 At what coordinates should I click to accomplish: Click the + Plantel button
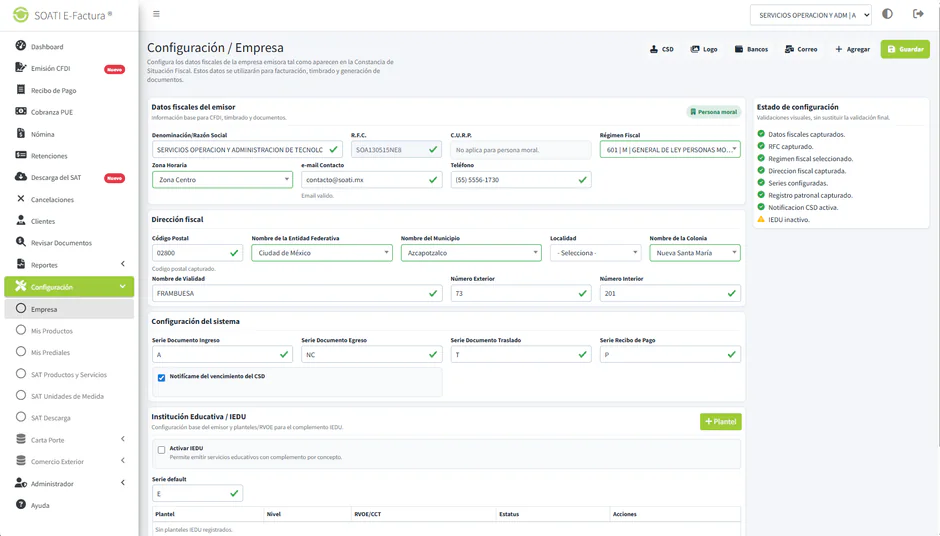[x=721, y=421]
